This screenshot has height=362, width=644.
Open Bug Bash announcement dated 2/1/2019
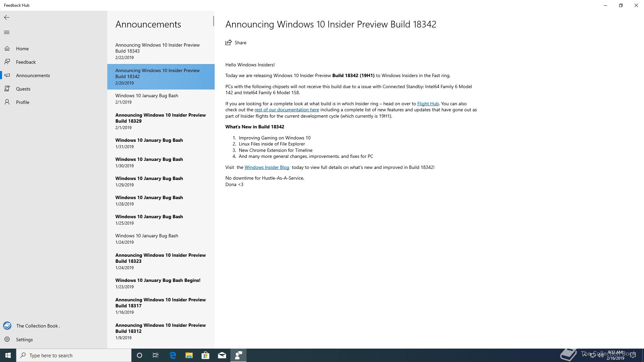161,99
